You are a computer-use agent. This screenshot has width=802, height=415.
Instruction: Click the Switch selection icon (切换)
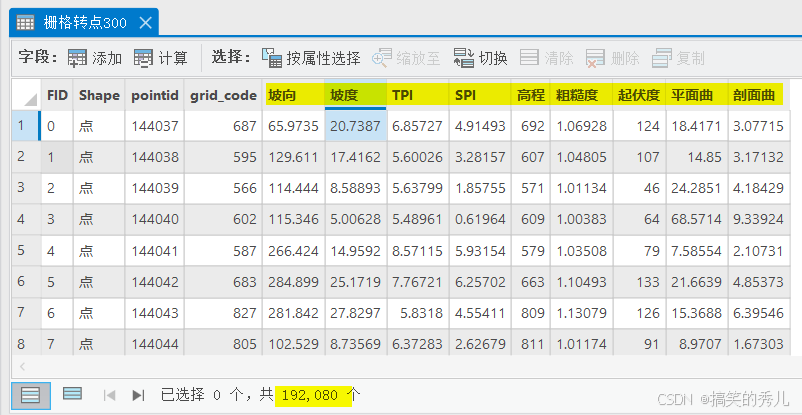click(x=464, y=58)
